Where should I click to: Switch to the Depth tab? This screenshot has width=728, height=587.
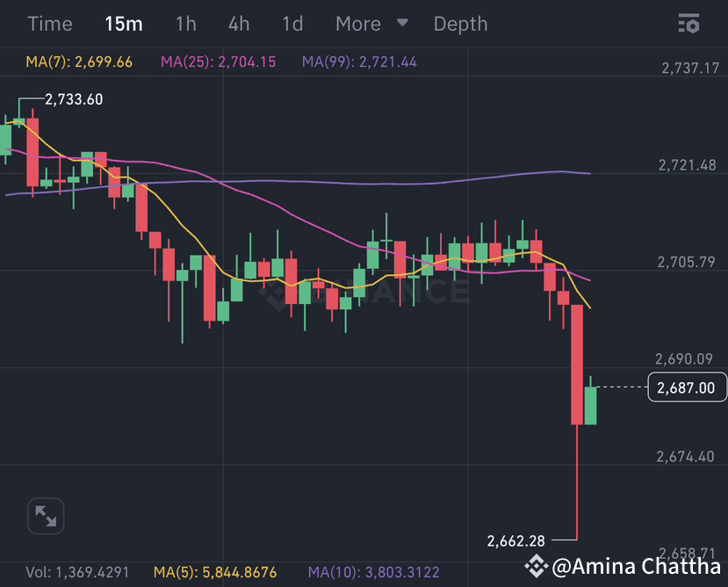[460, 24]
